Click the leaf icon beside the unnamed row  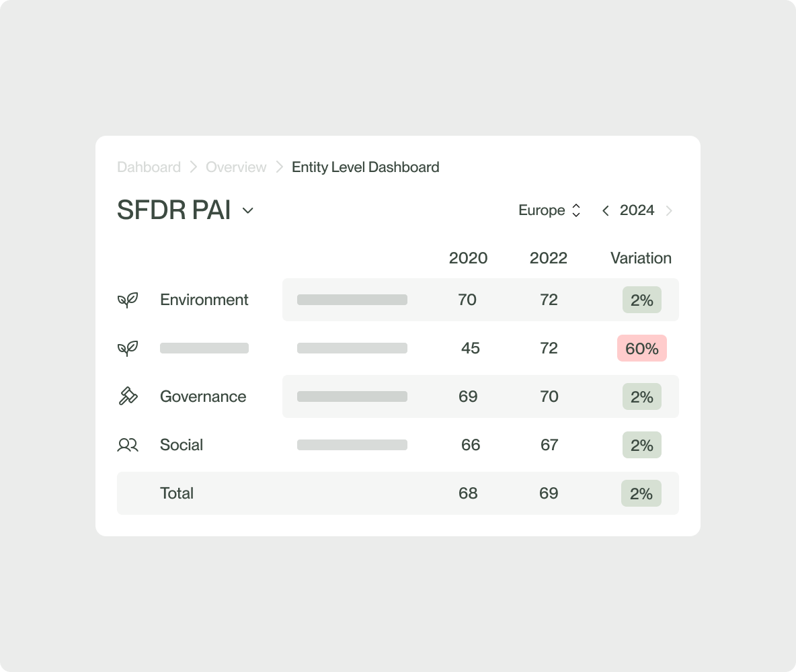pyautogui.click(x=128, y=348)
